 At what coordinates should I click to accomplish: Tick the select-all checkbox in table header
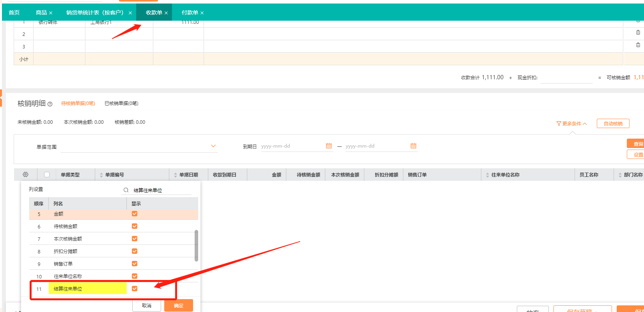point(47,175)
